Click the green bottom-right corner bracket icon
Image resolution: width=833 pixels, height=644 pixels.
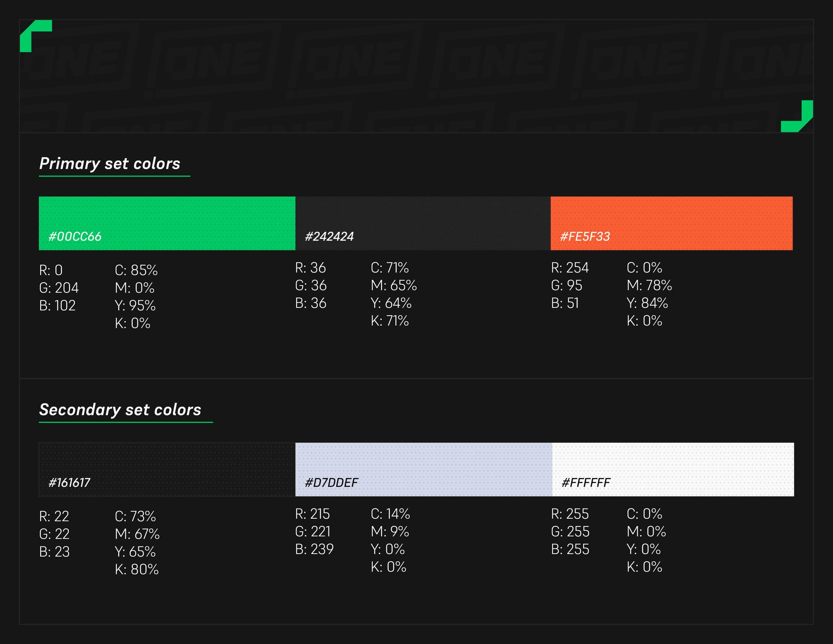tap(797, 116)
